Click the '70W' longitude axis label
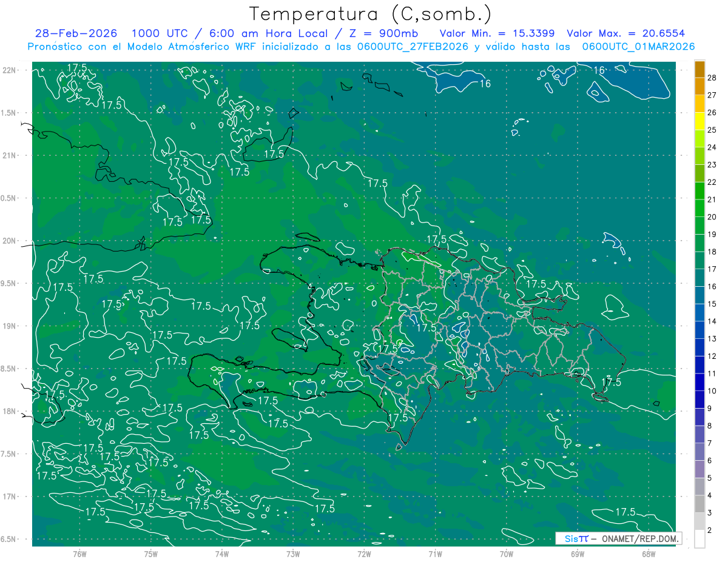This screenshot has height=562, width=728. tap(506, 554)
